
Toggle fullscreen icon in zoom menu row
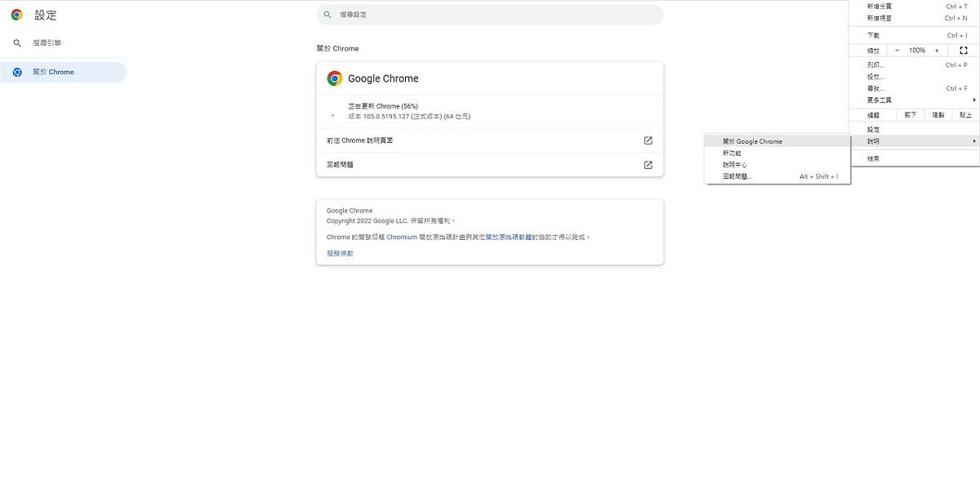point(964,51)
